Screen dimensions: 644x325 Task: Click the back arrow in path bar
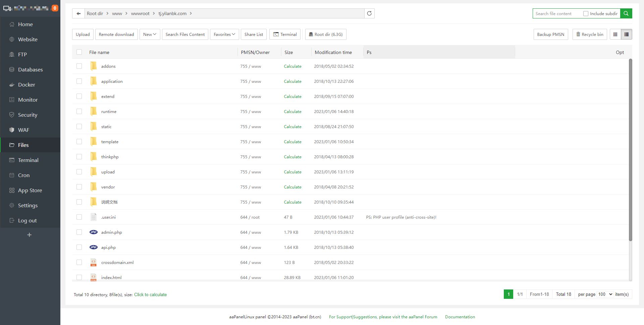click(78, 13)
